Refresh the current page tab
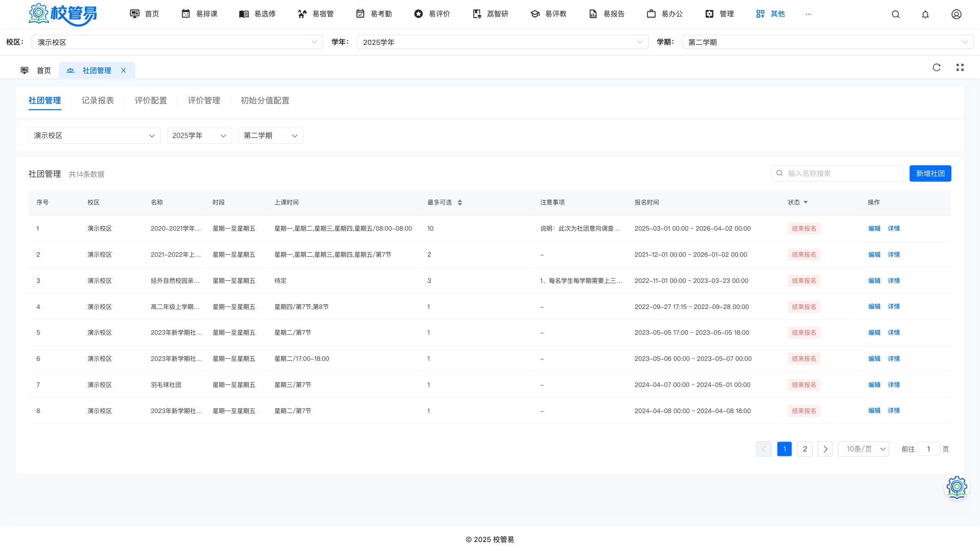The image size is (980, 551). point(937,67)
